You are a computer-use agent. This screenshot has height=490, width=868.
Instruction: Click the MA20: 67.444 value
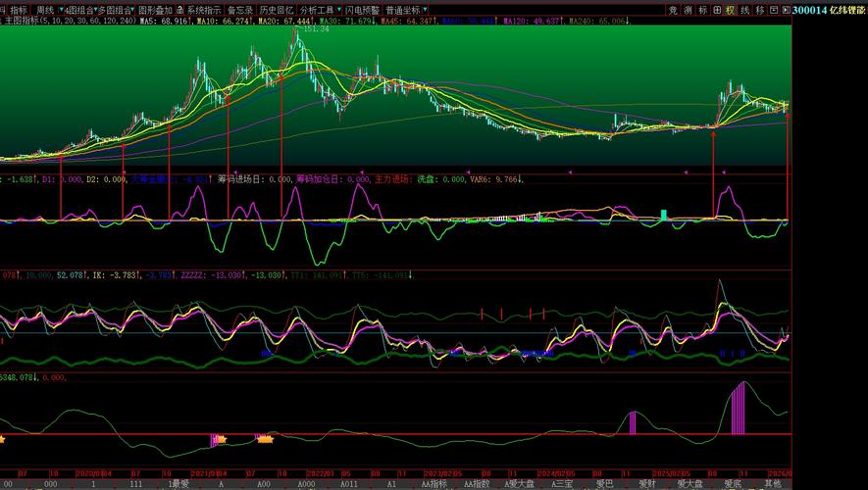284,21
